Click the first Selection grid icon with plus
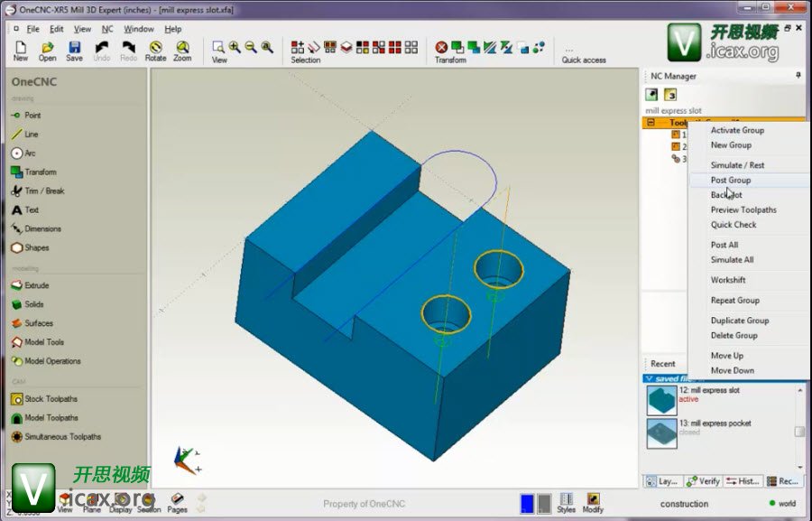 297,47
